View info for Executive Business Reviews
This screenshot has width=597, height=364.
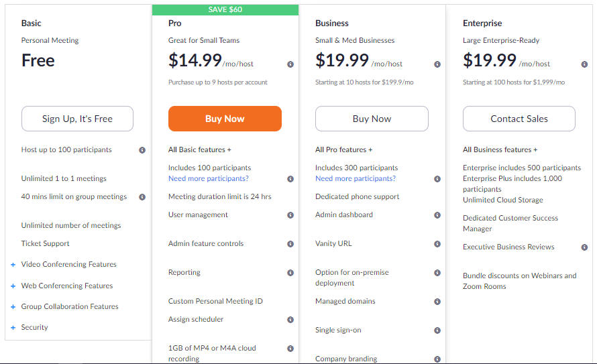point(584,247)
